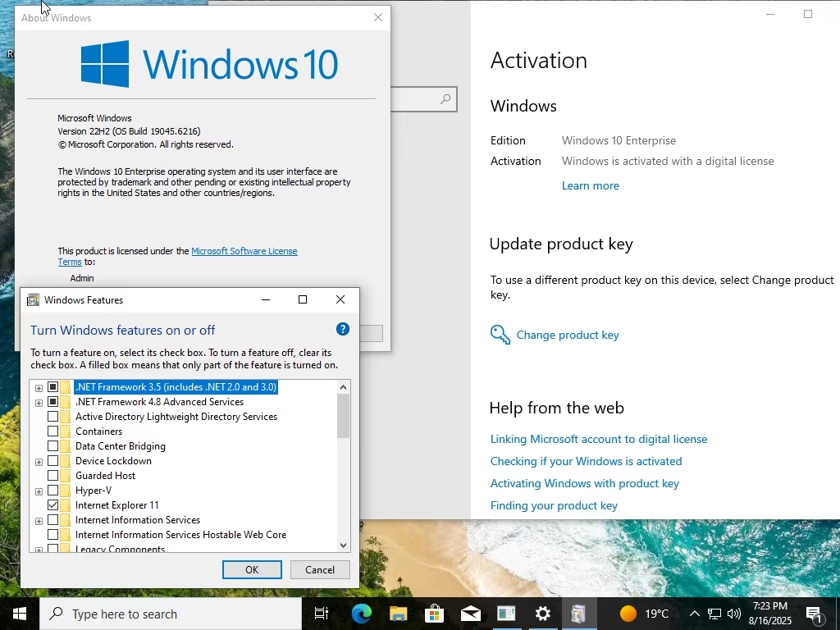Enable the Containers feature checkbox

[x=53, y=431]
